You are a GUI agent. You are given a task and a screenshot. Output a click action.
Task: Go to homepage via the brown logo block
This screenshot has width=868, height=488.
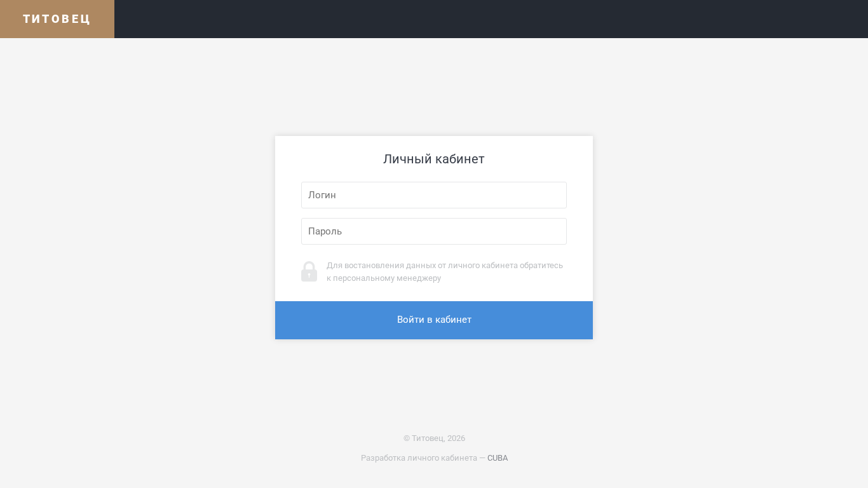click(57, 19)
